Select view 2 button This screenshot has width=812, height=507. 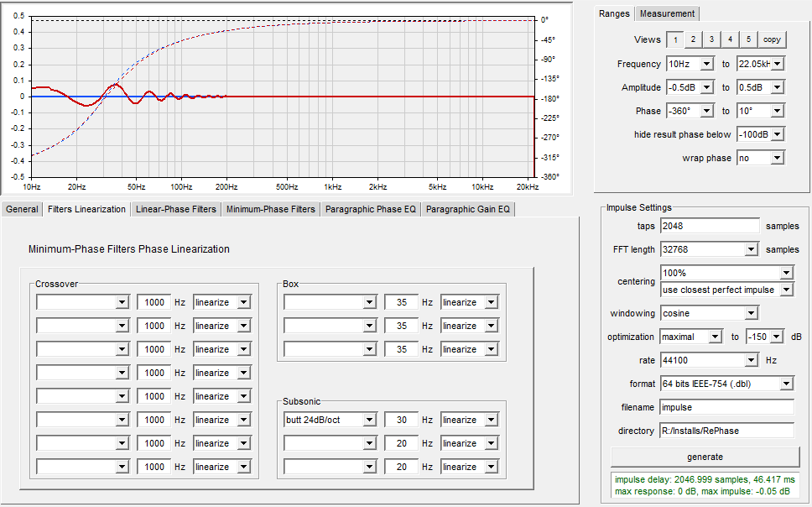[694, 39]
